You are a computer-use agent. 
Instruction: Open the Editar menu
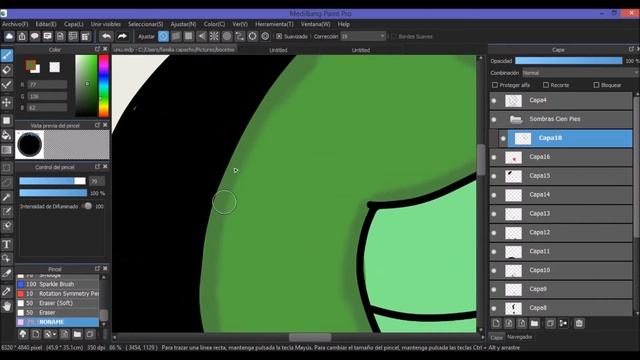click(x=46, y=24)
